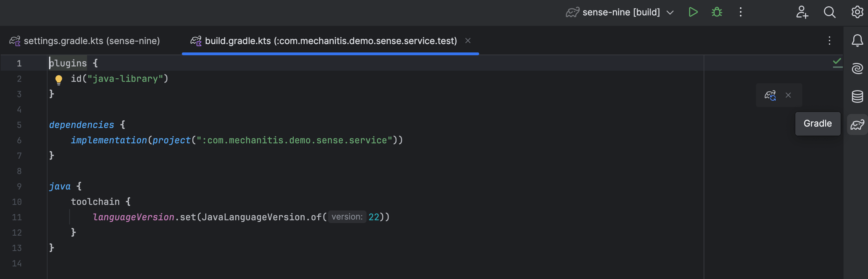Click the 'version:' inlay hint
Viewport: 868px width, 279px height.
pos(347,217)
